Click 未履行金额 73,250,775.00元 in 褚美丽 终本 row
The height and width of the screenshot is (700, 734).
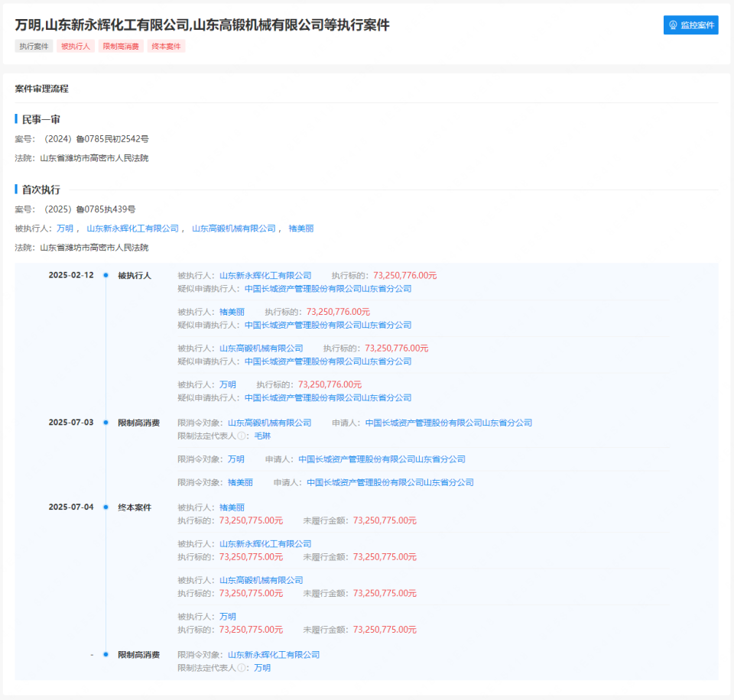(385, 520)
